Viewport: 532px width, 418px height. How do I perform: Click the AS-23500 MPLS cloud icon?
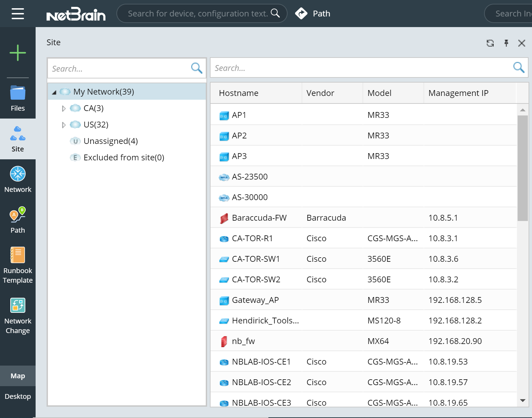click(224, 177)
